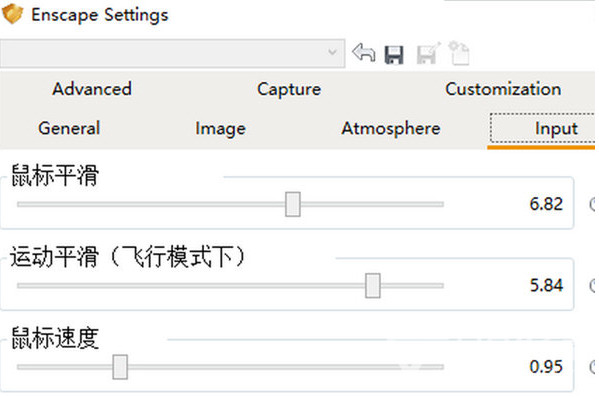This screenshot has height=397, width=599.
Task: Select the General tab
Action: click(69, 128)
